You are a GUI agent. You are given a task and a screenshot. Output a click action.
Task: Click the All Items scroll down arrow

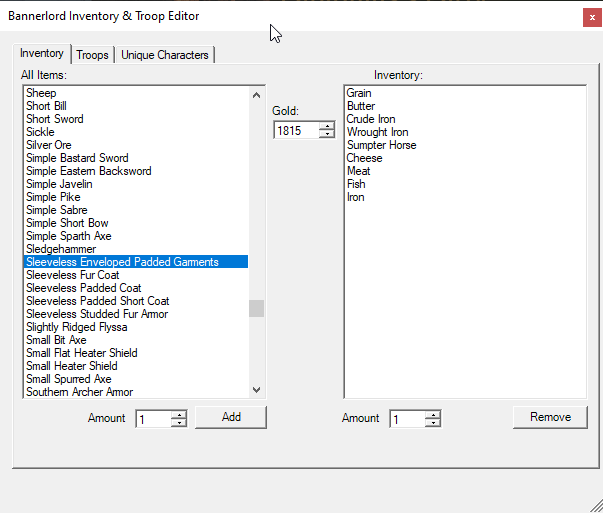tap(257, 390)
